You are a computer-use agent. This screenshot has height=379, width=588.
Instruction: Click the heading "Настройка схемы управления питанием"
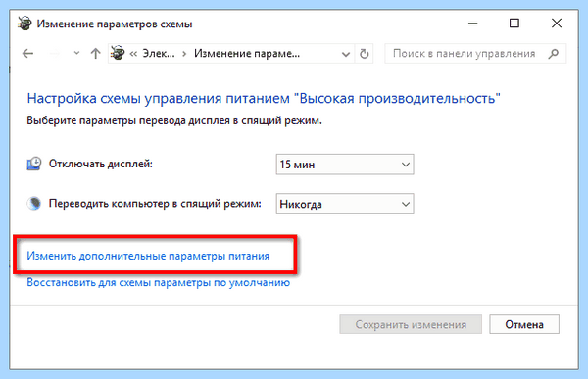pos(158,98)
